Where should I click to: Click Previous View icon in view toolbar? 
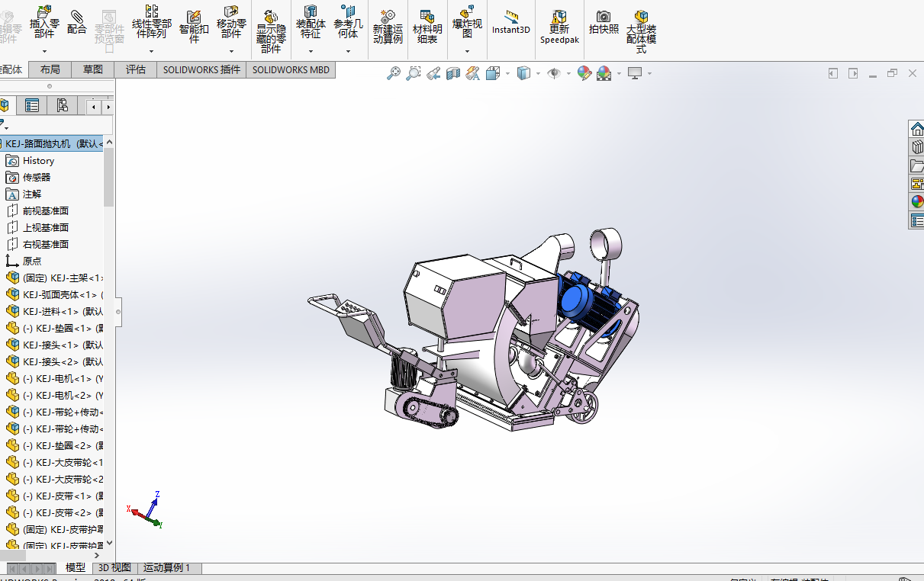click(x=433, y=73)
